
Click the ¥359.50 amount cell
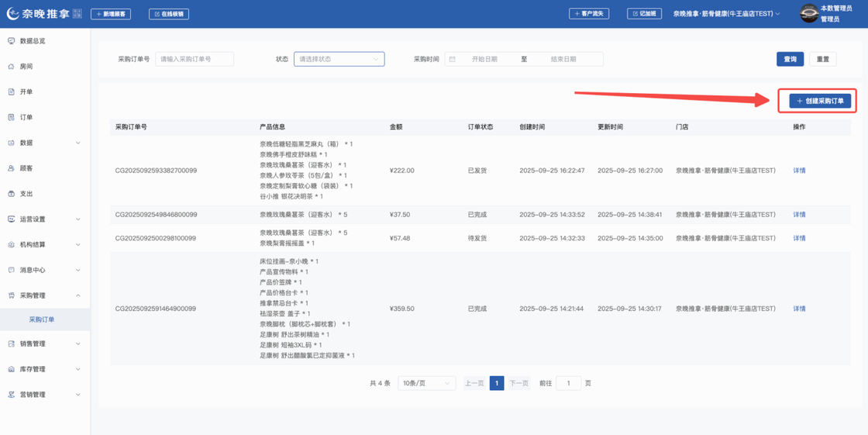pyautogui.click(x=402, y=309)
